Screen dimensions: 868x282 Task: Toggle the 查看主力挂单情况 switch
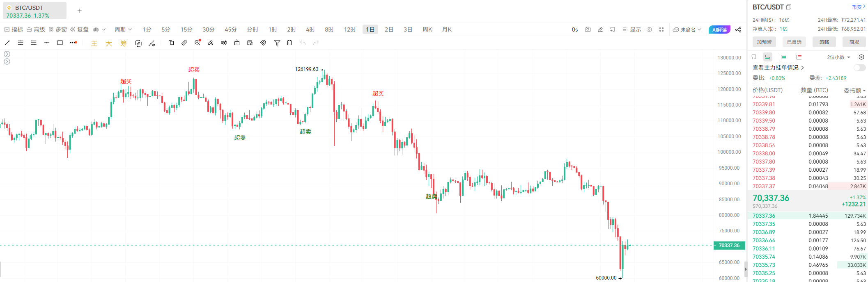pyautogui.click(x=859, y=68)
